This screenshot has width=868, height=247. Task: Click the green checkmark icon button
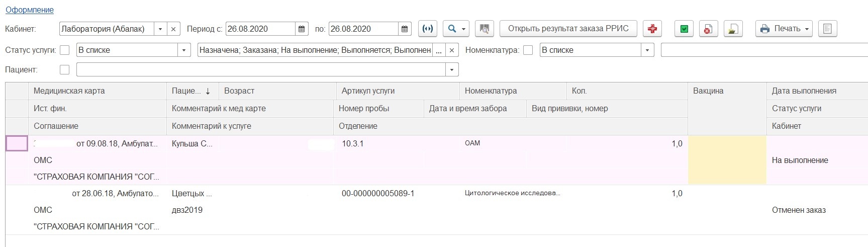point(684,29)
